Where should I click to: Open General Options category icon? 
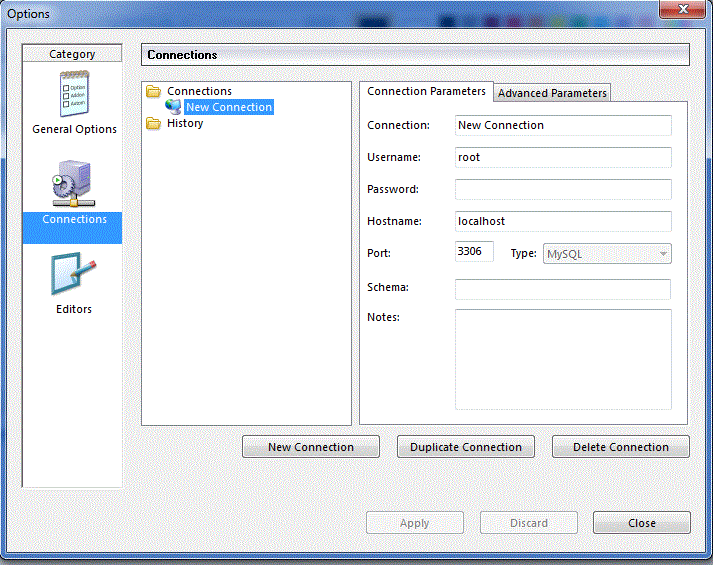74,94
